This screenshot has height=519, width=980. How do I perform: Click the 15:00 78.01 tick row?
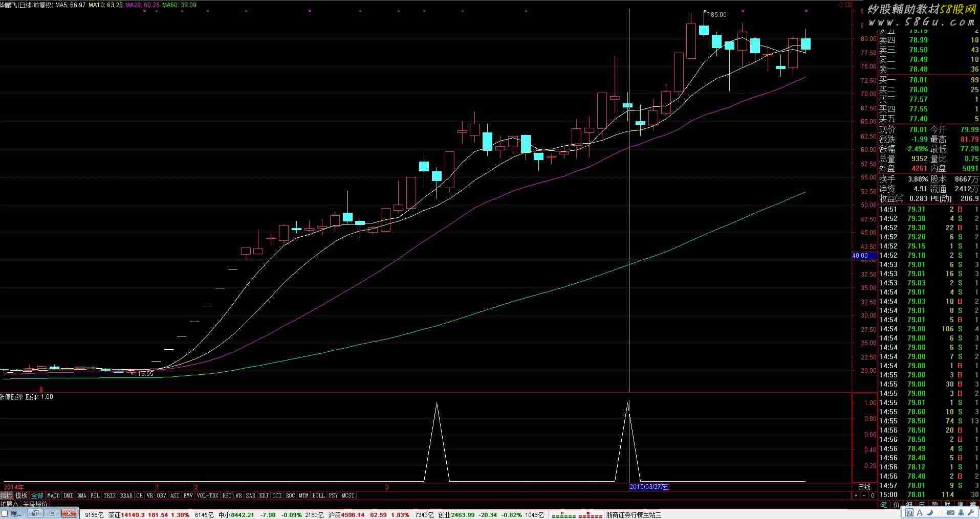coord(929,494)
